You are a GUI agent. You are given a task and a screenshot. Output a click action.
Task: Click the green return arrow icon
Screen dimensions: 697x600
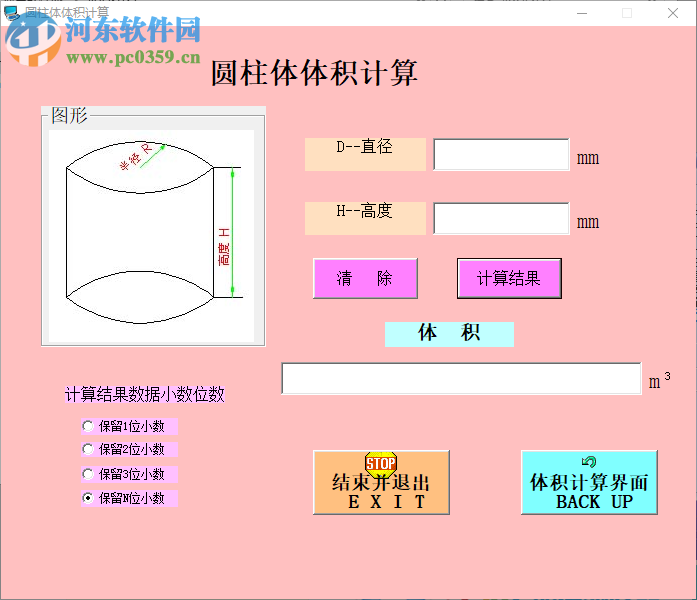589,462
